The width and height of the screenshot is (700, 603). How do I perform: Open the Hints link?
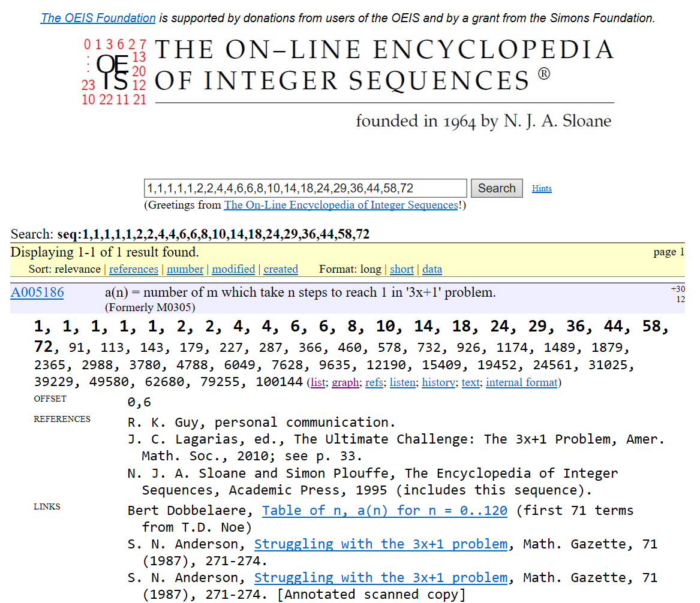[x=542, y=188]
